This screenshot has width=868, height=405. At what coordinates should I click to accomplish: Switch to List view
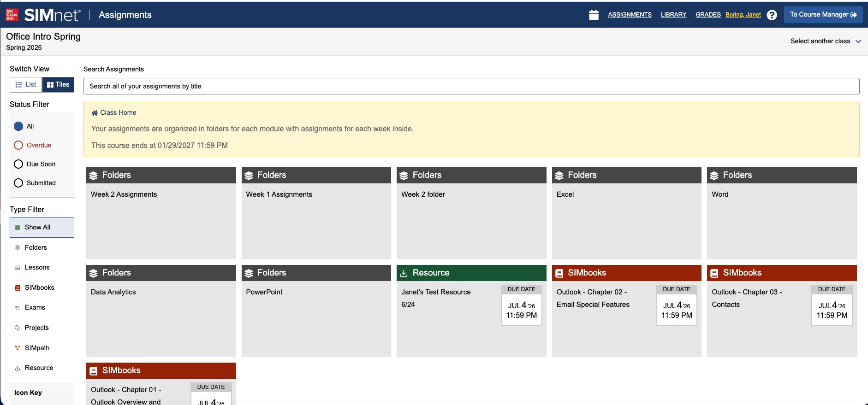click(x=26, y=85)
